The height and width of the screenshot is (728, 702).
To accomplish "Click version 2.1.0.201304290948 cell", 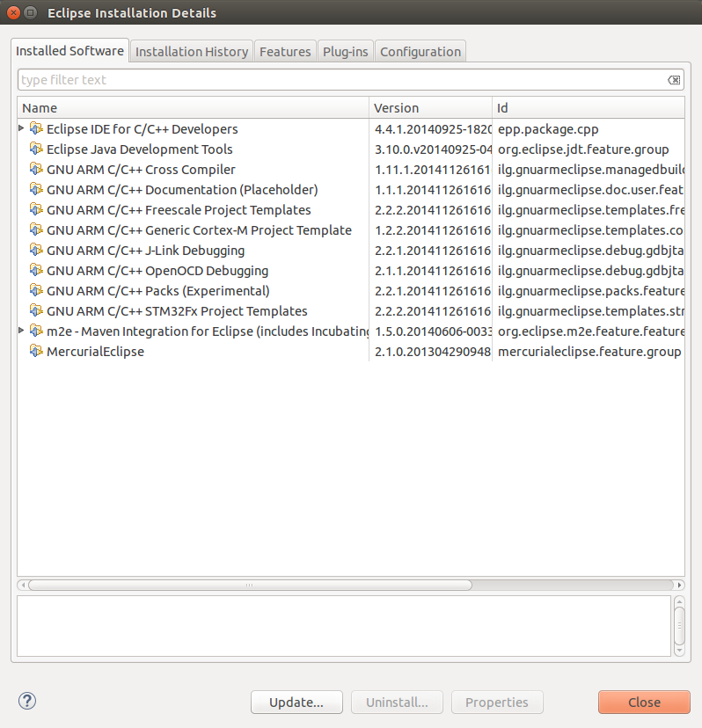I will (x=433, y=352).
